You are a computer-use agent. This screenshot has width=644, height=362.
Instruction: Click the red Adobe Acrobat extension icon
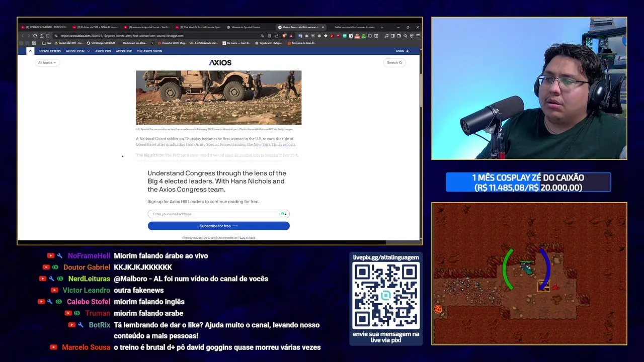pyautogui.click(x=332, y=36)
